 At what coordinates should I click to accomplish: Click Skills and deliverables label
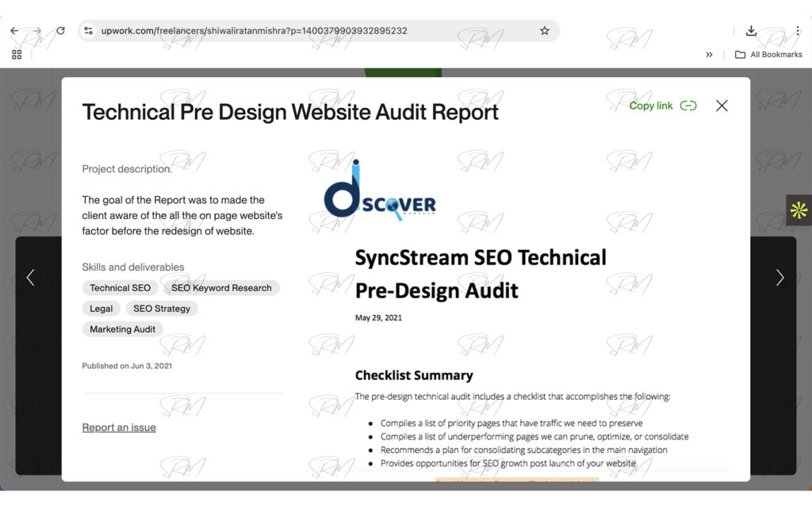coord(133,267)
